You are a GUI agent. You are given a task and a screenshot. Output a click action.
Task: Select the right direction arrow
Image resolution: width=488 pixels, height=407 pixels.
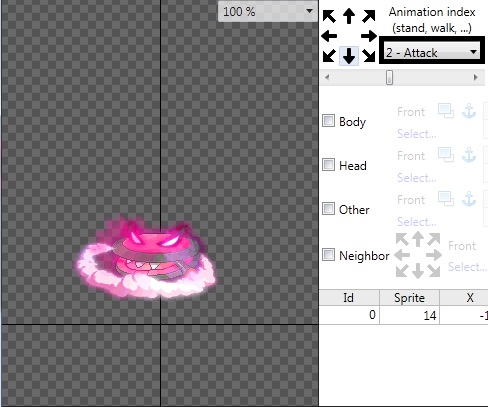click(x=369, y=36)
